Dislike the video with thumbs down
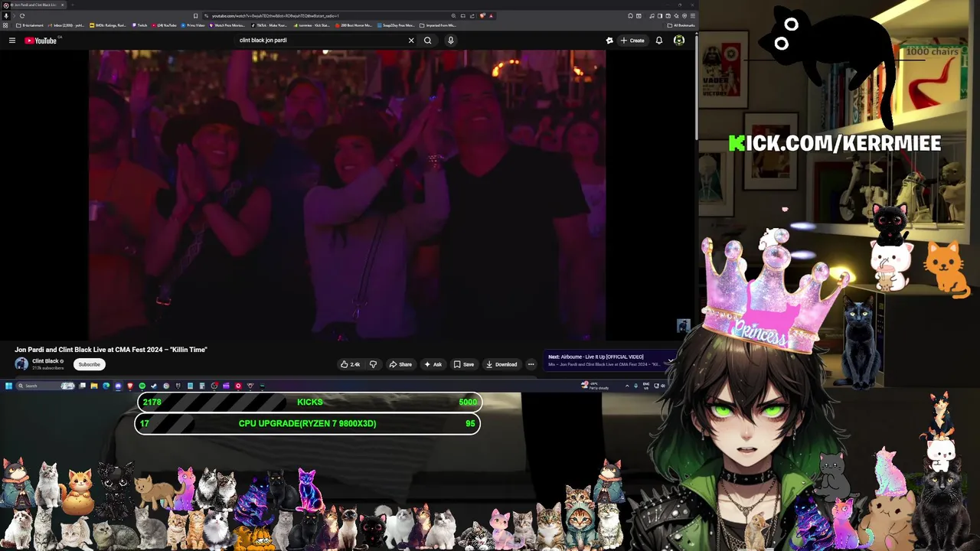Viewport: 980px width, 551px height. 373,364
